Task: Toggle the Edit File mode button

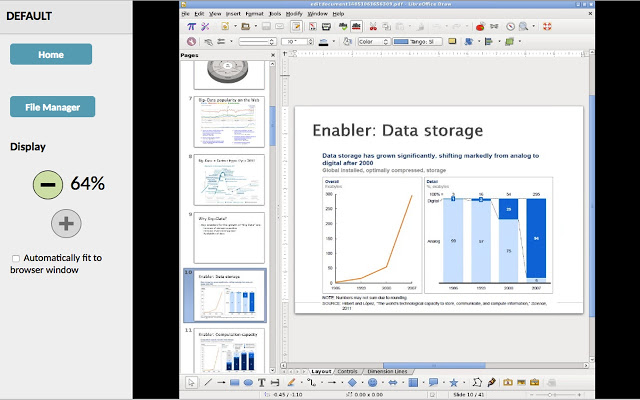Action: pos(296,27)
